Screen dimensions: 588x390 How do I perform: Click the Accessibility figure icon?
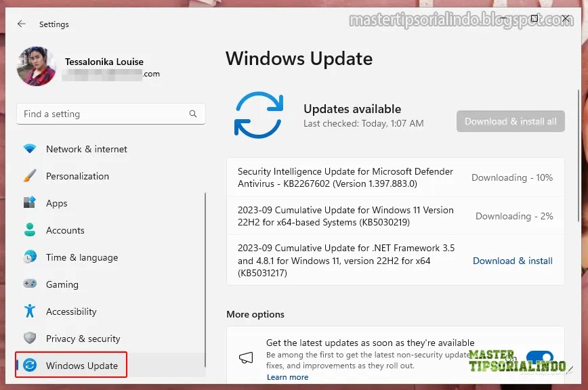tap(30, 311)
